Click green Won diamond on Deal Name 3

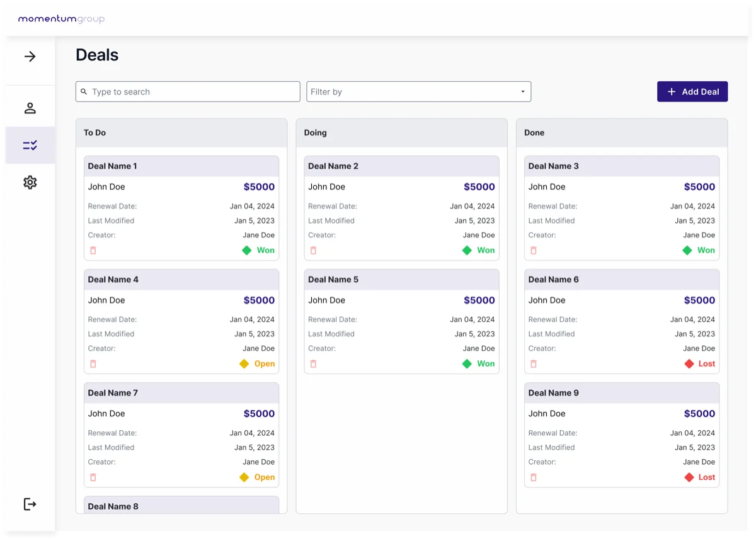click(687, 251)
